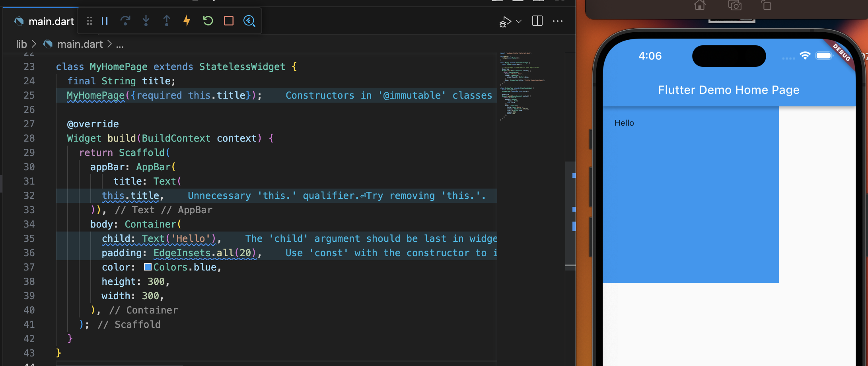Click the '// Container' closing label
This screenshot has height=366, width=868.
(144, 310)
